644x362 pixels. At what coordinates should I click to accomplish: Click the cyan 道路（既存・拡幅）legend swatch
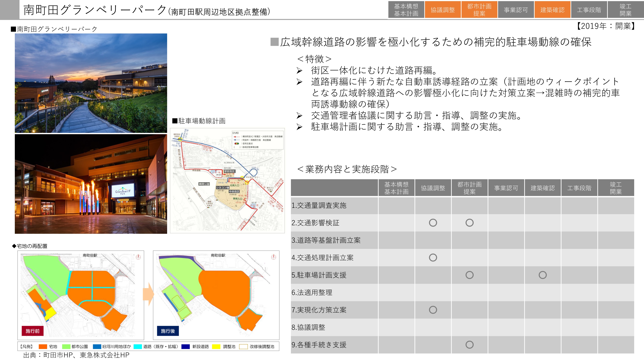coord(138,347)
